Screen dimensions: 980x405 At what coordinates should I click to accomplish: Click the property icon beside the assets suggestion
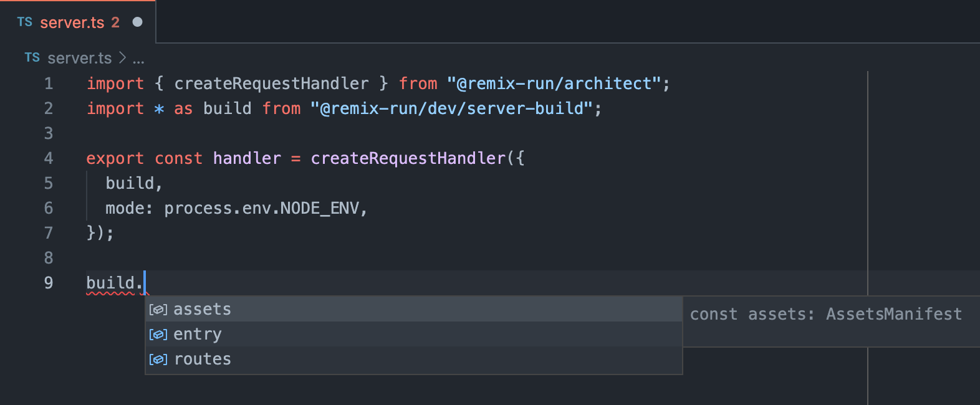tap(158, 308)
